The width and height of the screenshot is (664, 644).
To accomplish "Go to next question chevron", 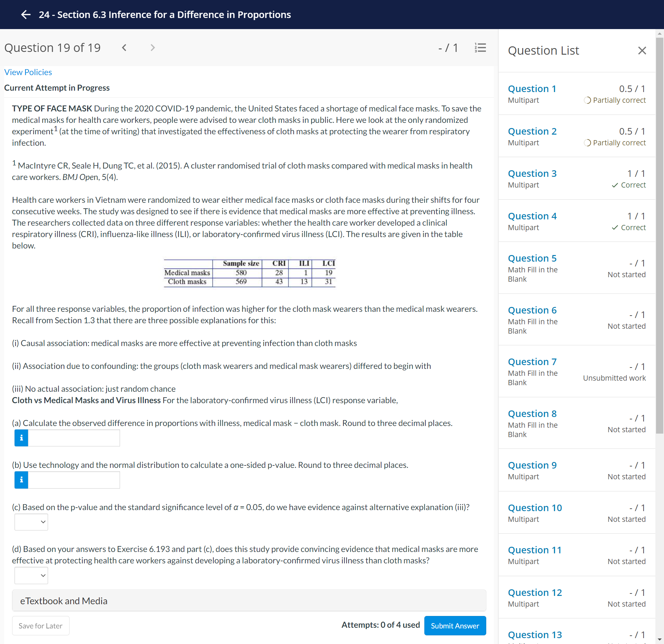I will click(153, 48).
